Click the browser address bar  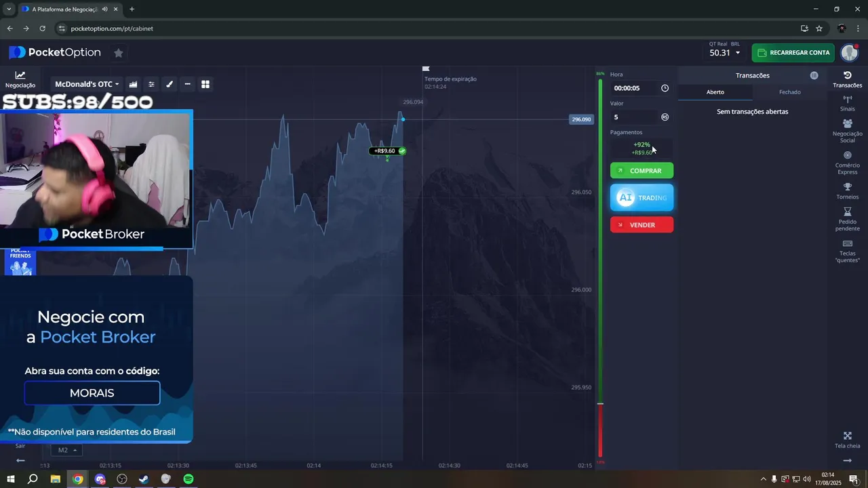coord(427,28)
